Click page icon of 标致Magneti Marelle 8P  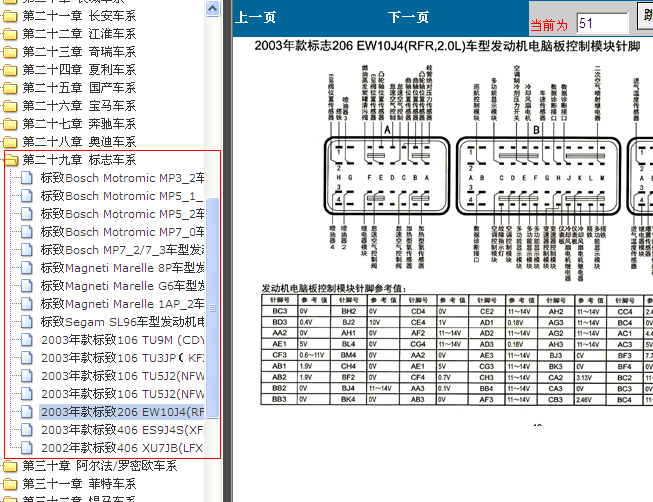(x=27, y=268)
